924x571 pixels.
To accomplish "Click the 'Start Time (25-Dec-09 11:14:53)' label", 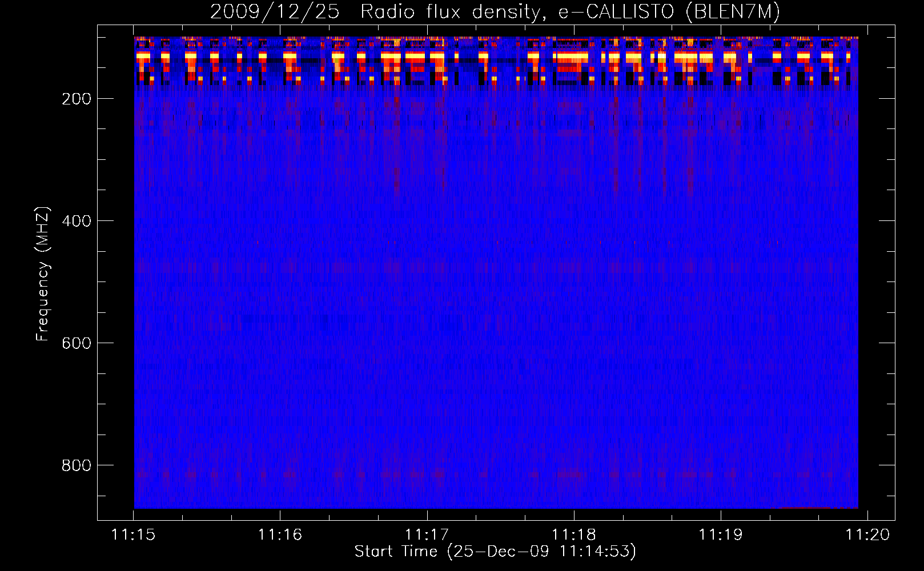I will 495,552.
